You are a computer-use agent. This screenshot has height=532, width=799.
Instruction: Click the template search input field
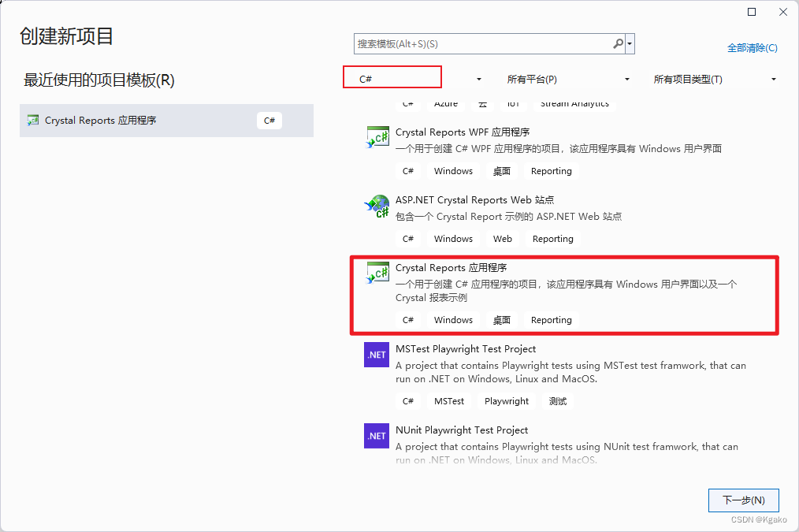click(x=483, y=44)
